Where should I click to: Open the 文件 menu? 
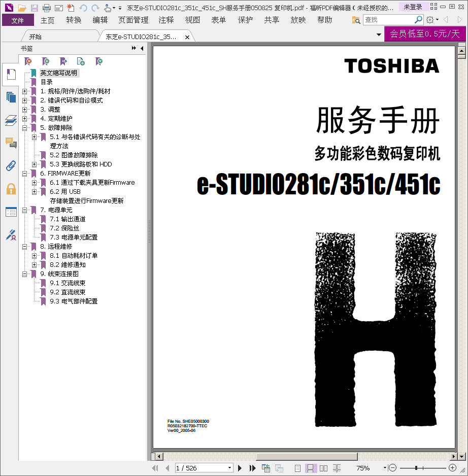click(x=18, y=20)
